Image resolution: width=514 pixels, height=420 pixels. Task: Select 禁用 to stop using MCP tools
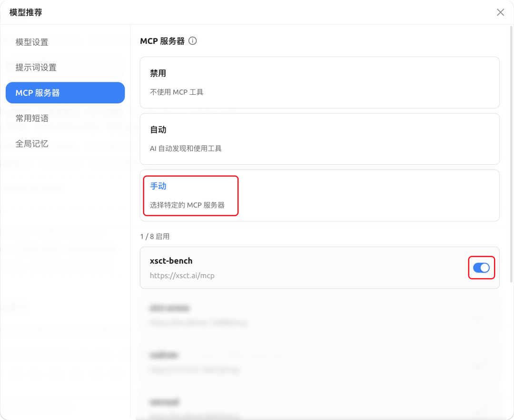(x=318, y=82)
